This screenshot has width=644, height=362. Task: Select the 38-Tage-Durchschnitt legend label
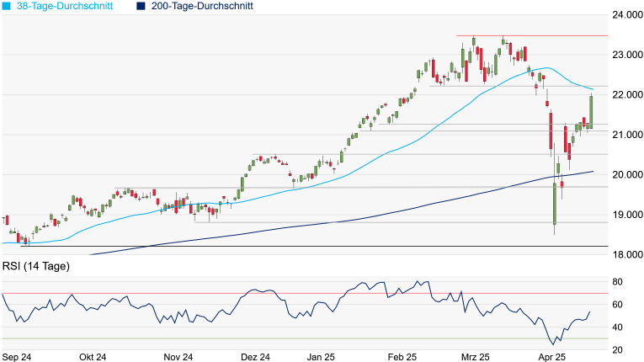coord(69,6)
